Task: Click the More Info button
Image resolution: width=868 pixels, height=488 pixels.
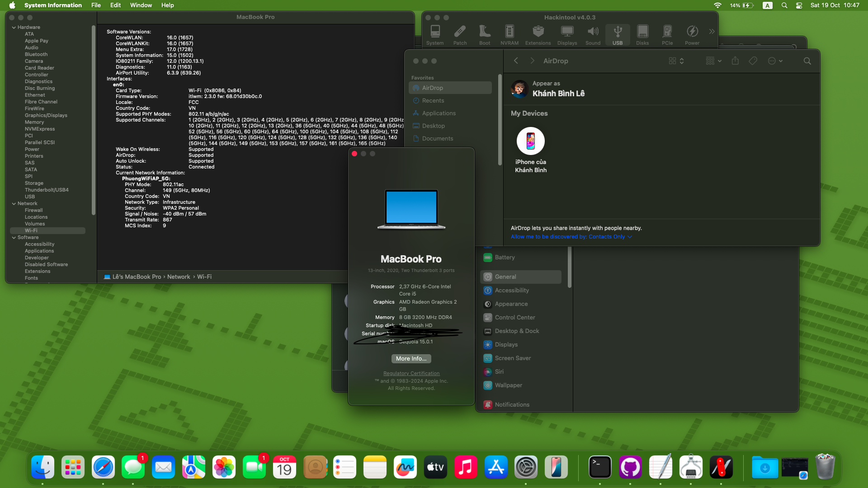Action: [x=411, y=358]
